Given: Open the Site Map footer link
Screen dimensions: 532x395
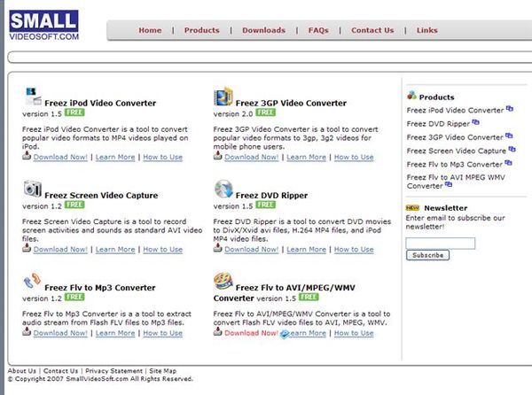Looking at the screenshot, I should coord(163,371).
